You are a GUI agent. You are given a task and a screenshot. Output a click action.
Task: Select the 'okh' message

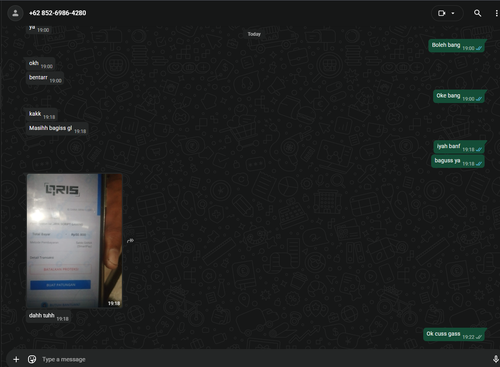pyautogui.click(x=40, y=63)
